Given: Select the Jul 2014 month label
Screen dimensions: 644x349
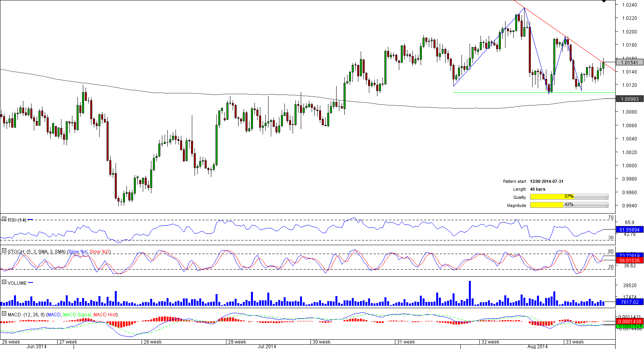Looking at the screenshot, I should pyautogui.click(x=267, y=347).
